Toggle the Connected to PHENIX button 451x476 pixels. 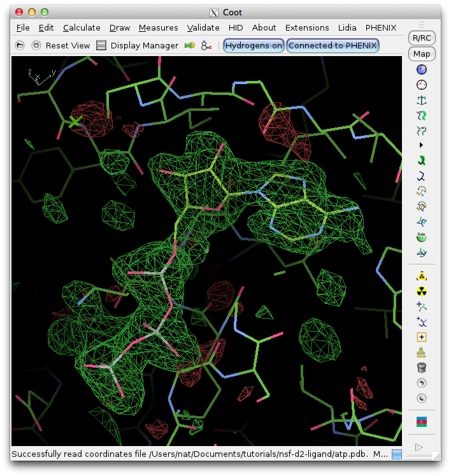[333, 46]
